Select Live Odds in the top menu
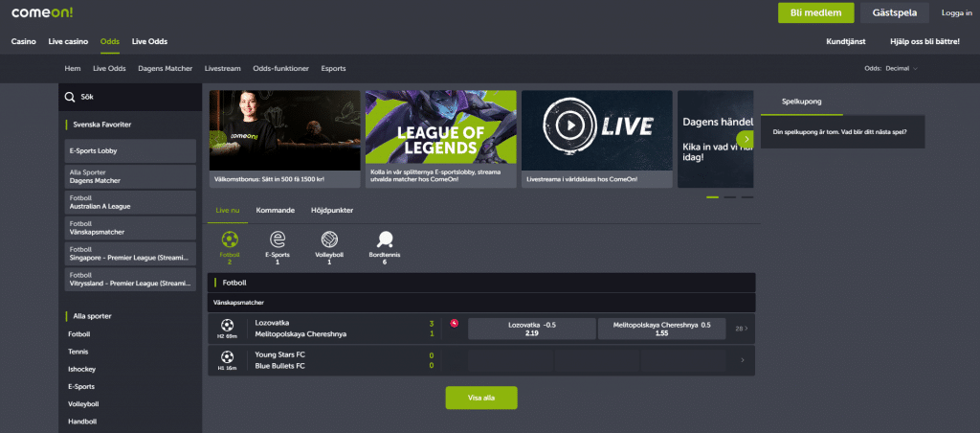 click(149, 41)
